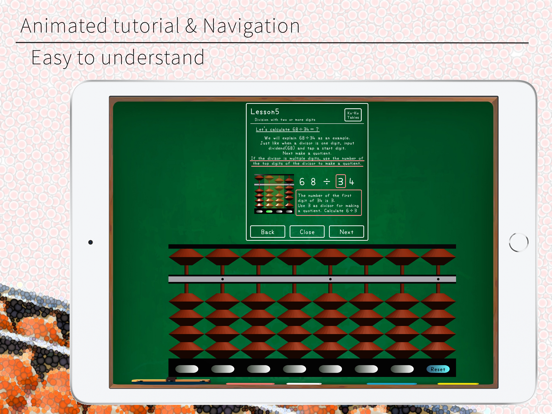Image resolution: width=552 pixels, height=414 pixels.
Task: Tap the Lesson5 title text
Action: coord(265,112)
